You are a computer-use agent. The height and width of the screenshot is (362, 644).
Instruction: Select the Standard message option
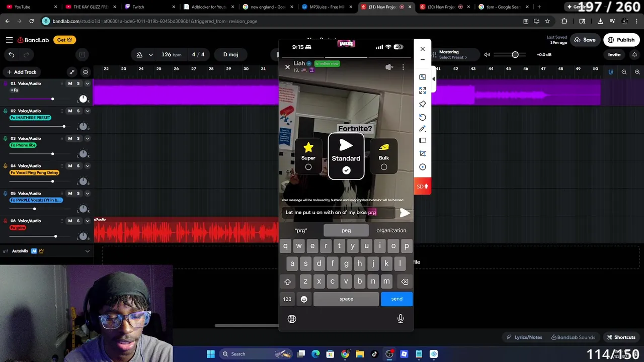click(346, 156)
